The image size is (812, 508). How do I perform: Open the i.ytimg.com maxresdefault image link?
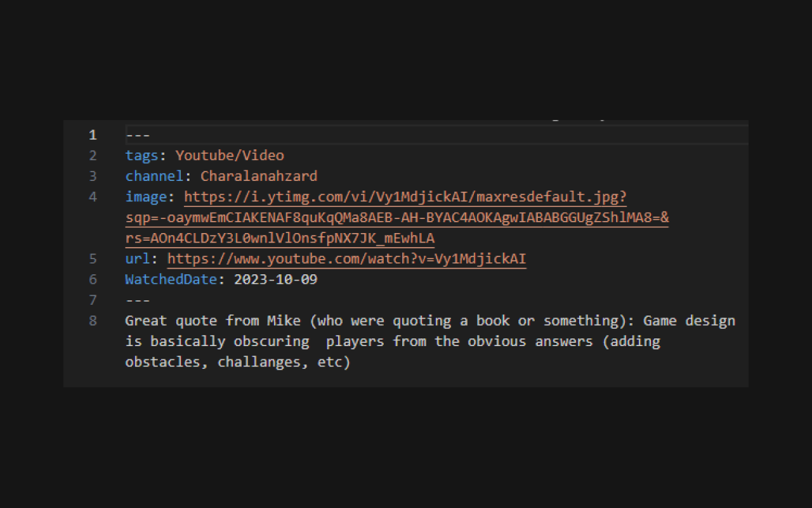(x=405, y=197)
